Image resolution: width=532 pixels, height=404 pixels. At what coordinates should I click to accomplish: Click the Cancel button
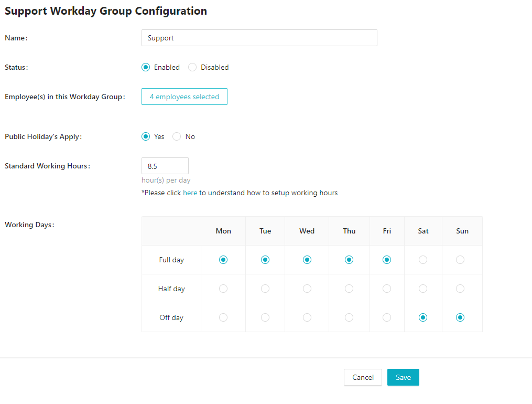[363, 377]
